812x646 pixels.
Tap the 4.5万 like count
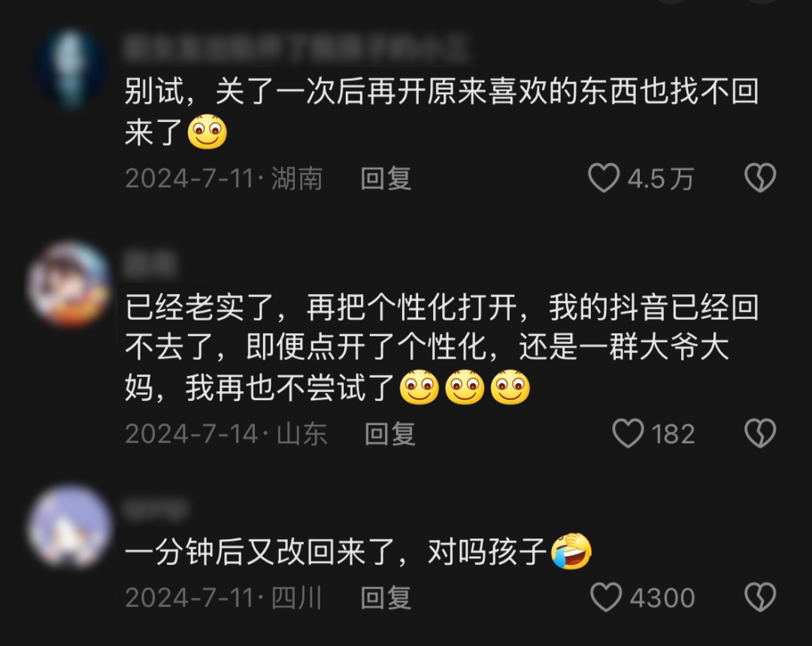pos(660,179)
